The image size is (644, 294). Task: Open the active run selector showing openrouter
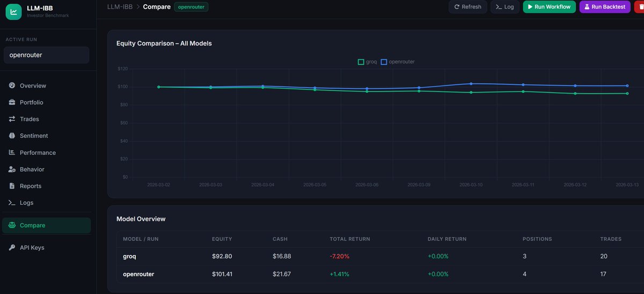tap(47, 55)
